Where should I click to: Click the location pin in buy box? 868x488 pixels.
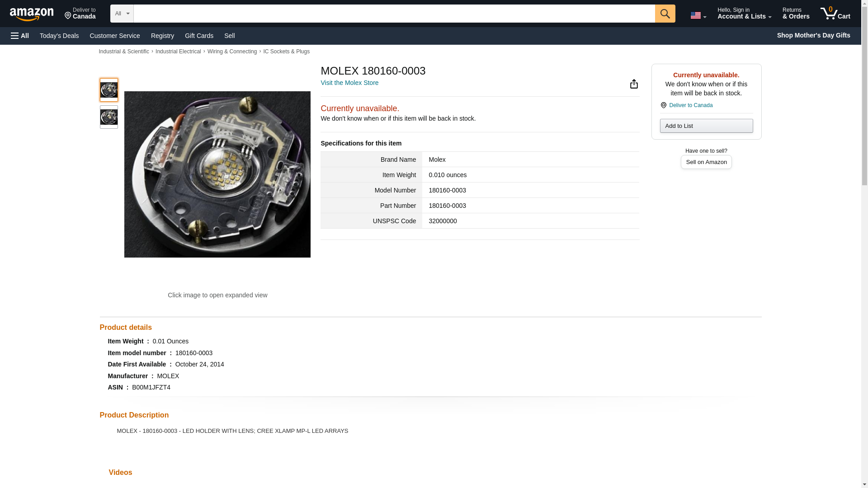(x=663, y=105)
